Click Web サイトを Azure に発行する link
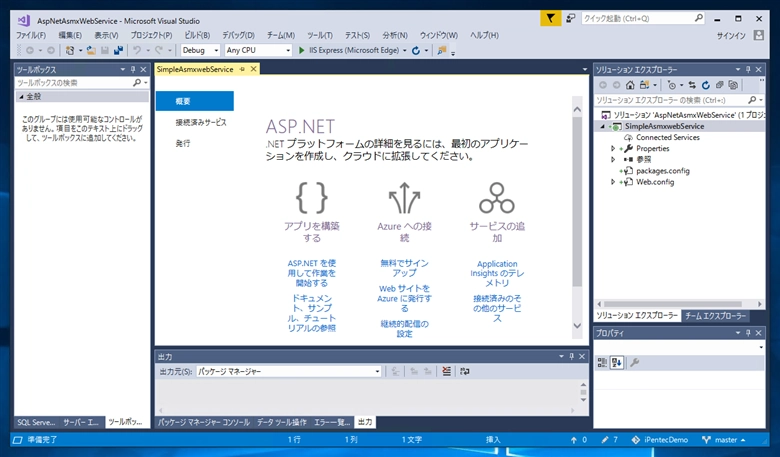Viewport: 780px width, 457px height. [404, 298]
